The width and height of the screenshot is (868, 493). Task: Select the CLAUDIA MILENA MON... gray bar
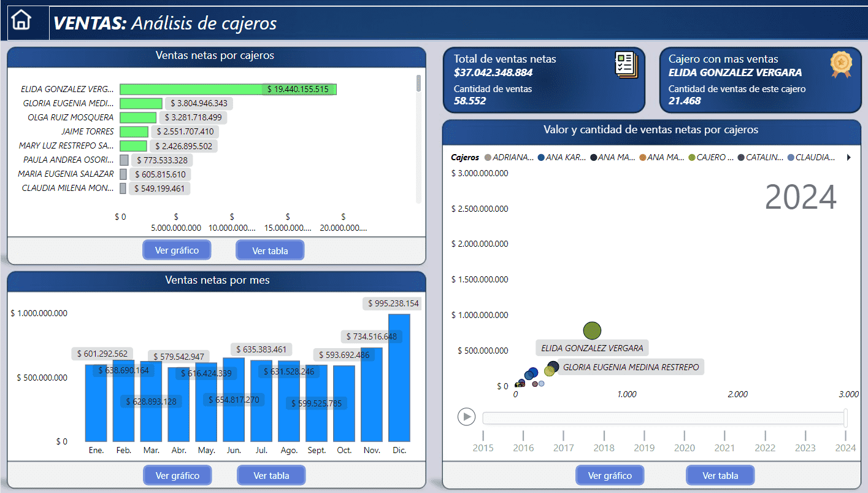coord(123,188)
